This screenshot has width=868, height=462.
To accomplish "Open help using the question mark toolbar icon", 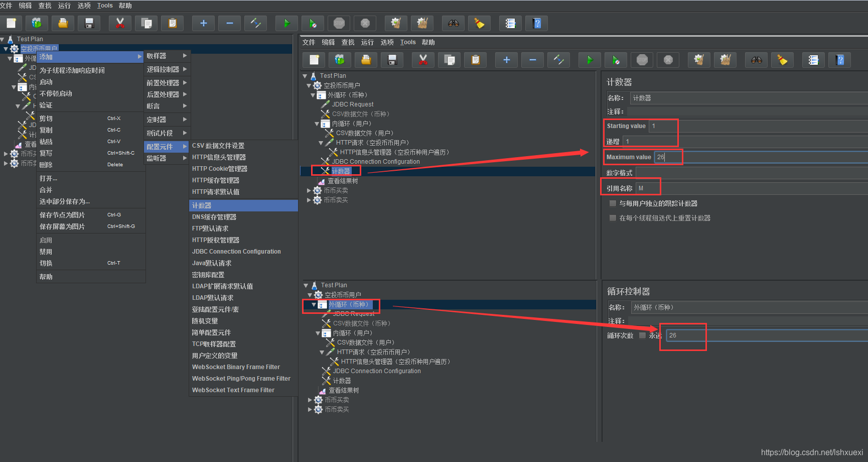I will tap(536, 23).
